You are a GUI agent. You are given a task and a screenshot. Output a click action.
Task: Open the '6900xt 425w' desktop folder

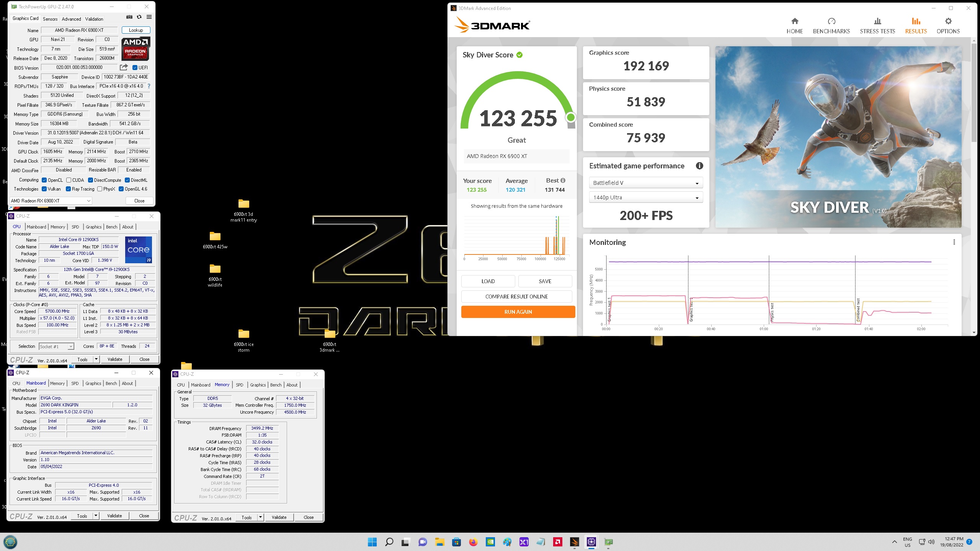click(x=215, y=240)
